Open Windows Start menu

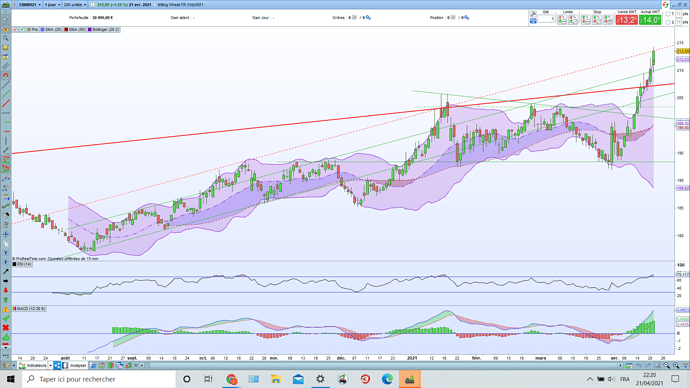11,379
